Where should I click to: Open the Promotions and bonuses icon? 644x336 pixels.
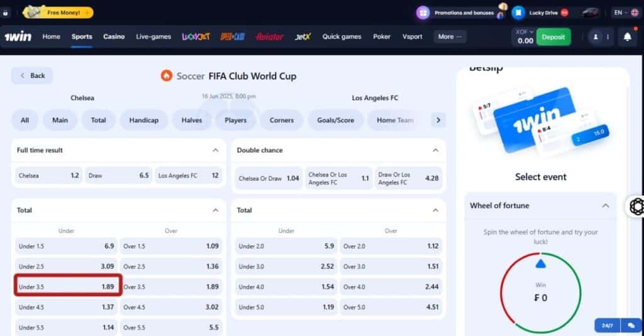point(423,13)
